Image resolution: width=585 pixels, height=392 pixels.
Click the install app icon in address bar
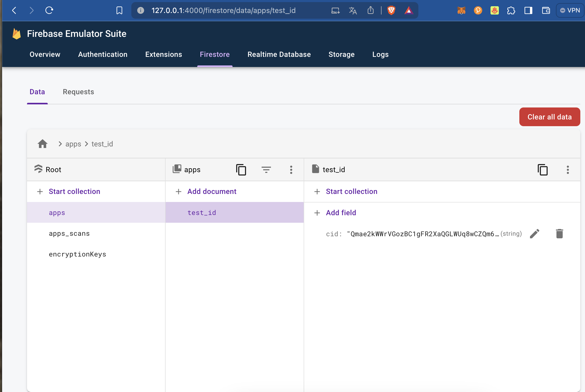[336, 10]
